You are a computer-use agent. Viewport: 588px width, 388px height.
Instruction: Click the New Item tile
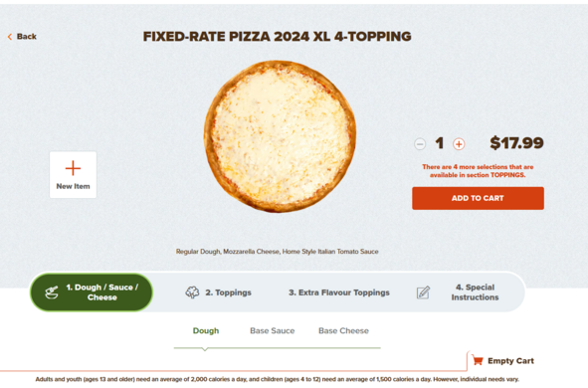tap(73, 175)
